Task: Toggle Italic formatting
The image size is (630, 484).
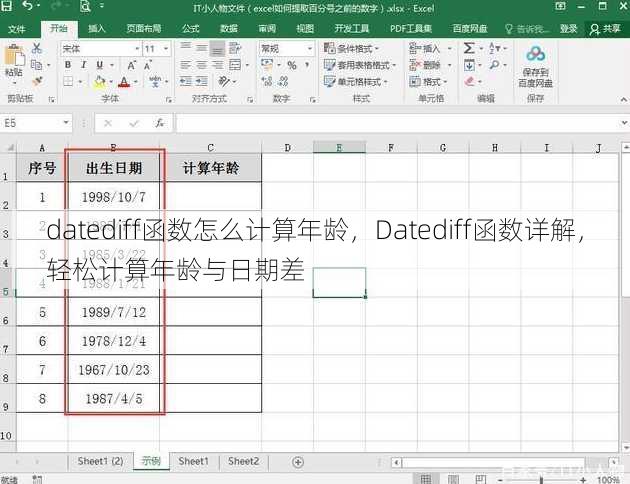Action: coord(84,65)
